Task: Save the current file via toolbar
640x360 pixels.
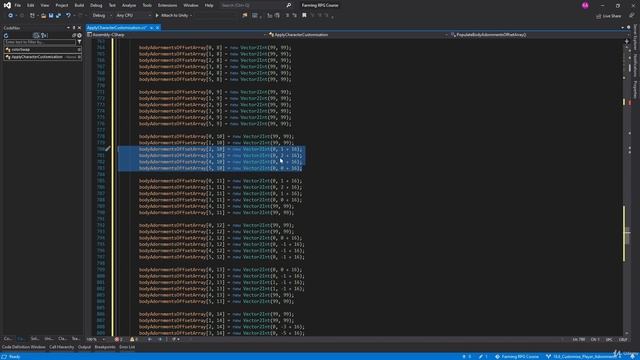Action: click(51, 16)
